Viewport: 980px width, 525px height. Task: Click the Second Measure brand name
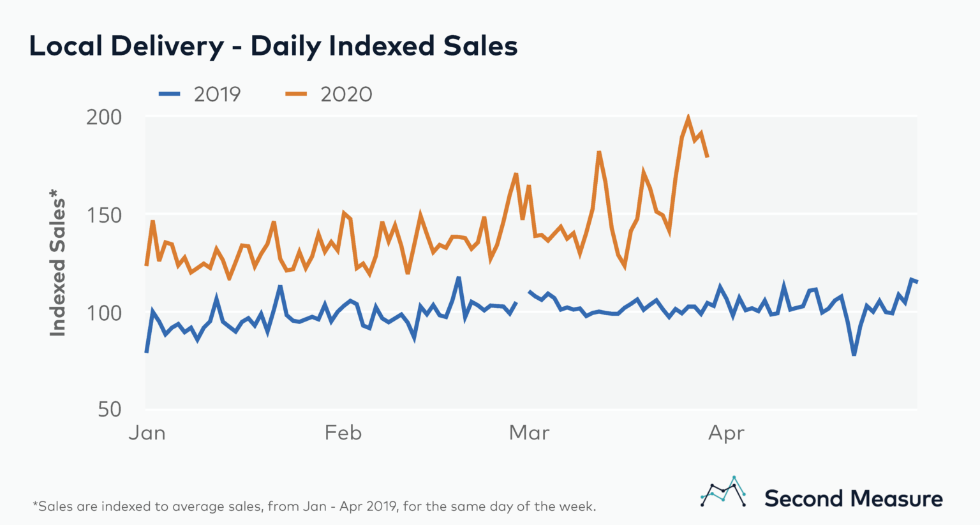[853, 498]
